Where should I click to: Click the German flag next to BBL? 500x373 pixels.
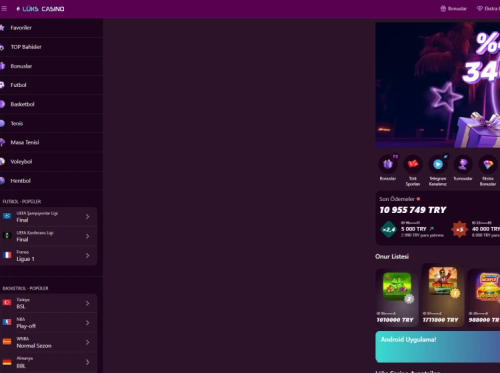7,362
